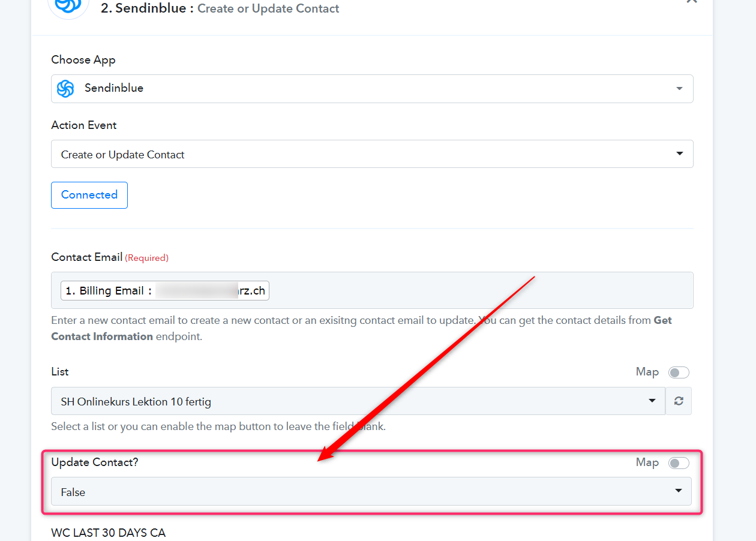Open the Choose App dropdown showing Sendinblue
The height and width of the screenshot is (541, 756).
(372, 89)
